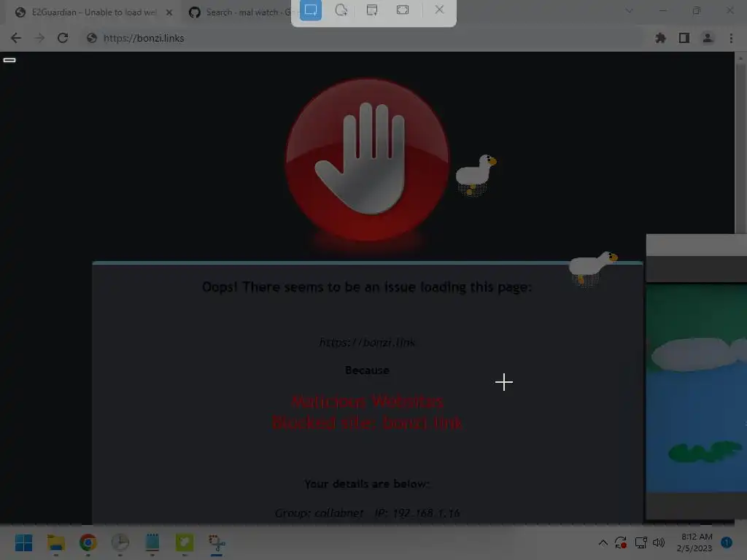Open Snipping Tool on taskbar
This screenshot has width=747, height=560.
(x=217, y=542)
